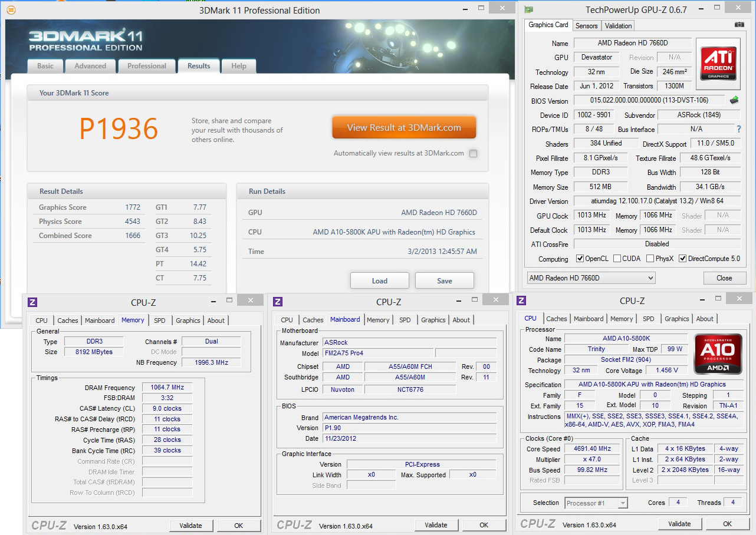
Task: Toggle the PhysX checkbox
Action: click(x=650, y=259)
